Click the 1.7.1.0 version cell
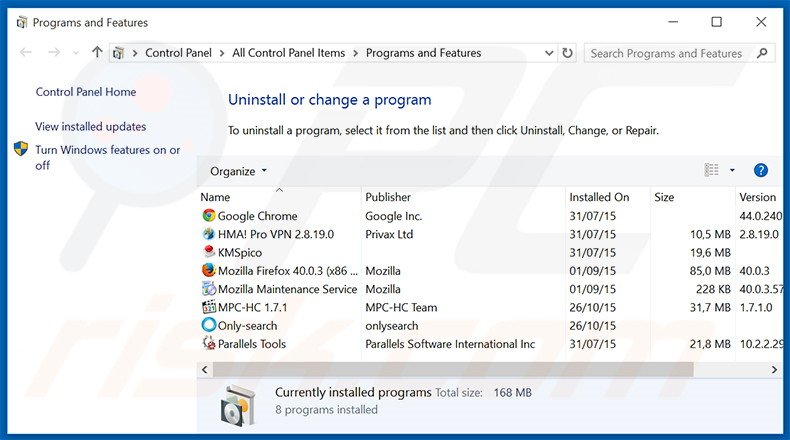790x440 pixels. (756, 307)
